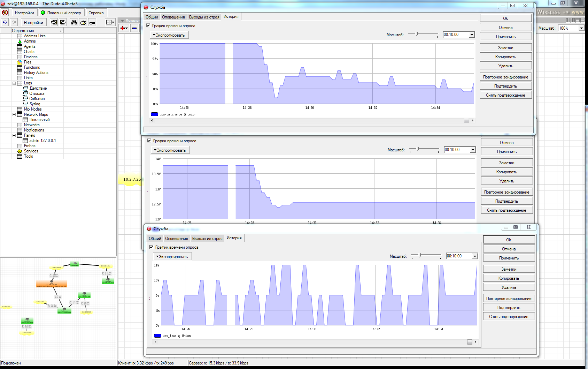Viewport: 588px width, 369px height.
Task: Click the undo arrow icon
Action: [x=5, y=22]
